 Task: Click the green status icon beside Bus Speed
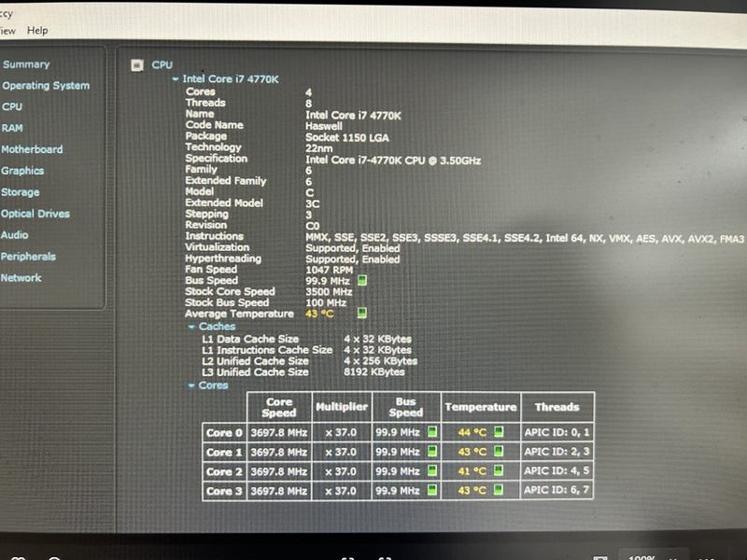(x=360, y=281)
